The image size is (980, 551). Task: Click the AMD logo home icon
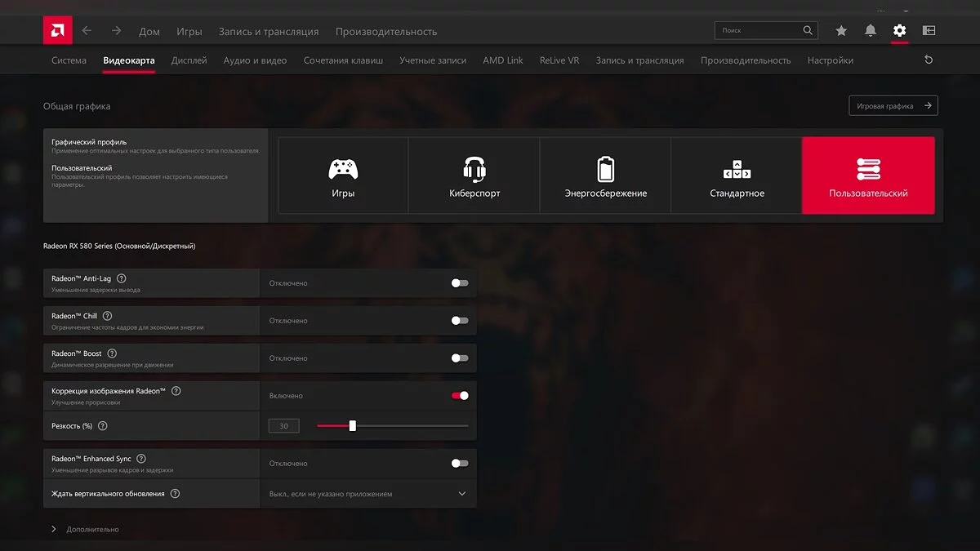point(57,31)
